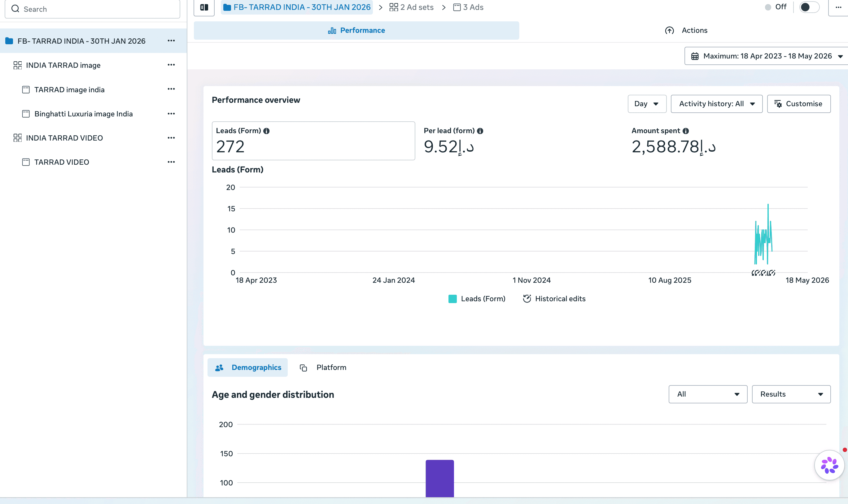
Task: Select the Per lead (form) metric
Action: pyautogui.click(x=453, y=141)
